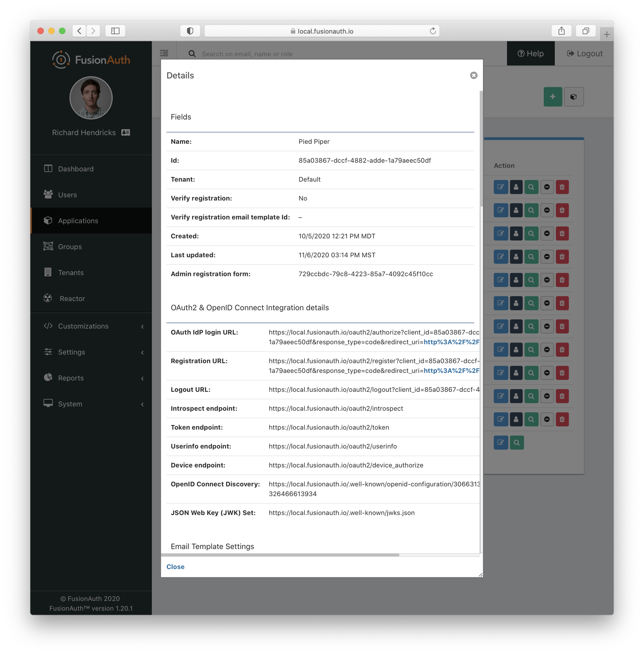
Task: Click the edit icon in the last action row
Action: (x=501, y=442)
